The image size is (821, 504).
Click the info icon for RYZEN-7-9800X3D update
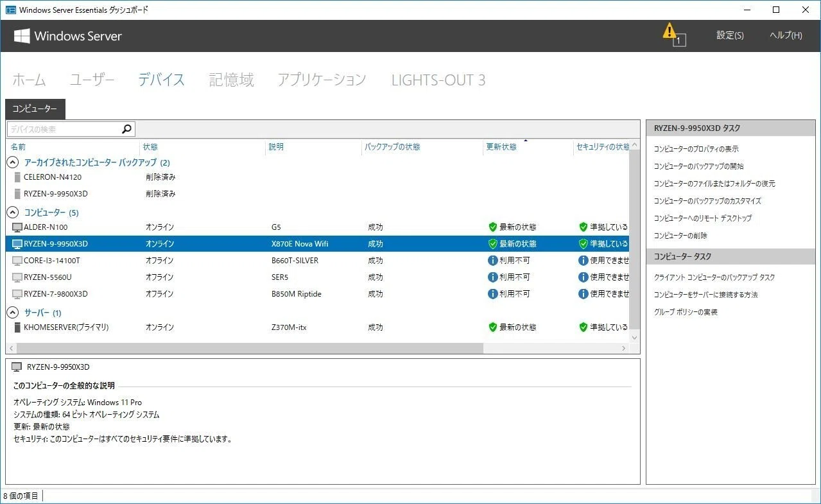click(x=493, y=294)
